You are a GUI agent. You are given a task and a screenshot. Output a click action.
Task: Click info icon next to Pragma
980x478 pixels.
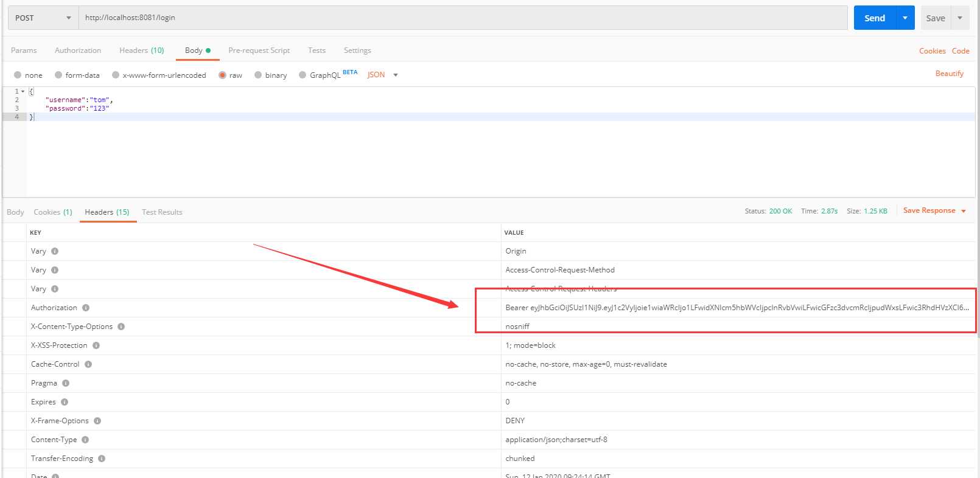[x=66, y=383]
